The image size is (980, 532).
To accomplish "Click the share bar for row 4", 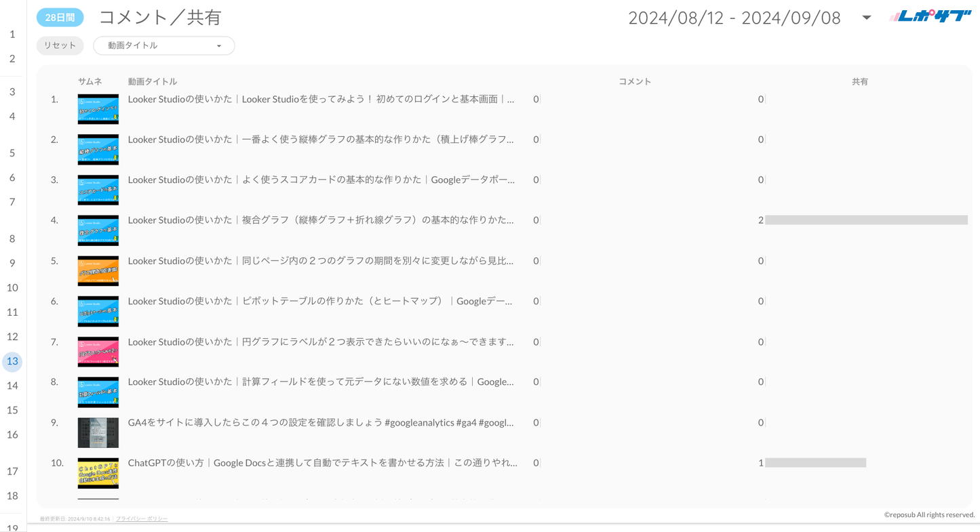I will [866, 220].
